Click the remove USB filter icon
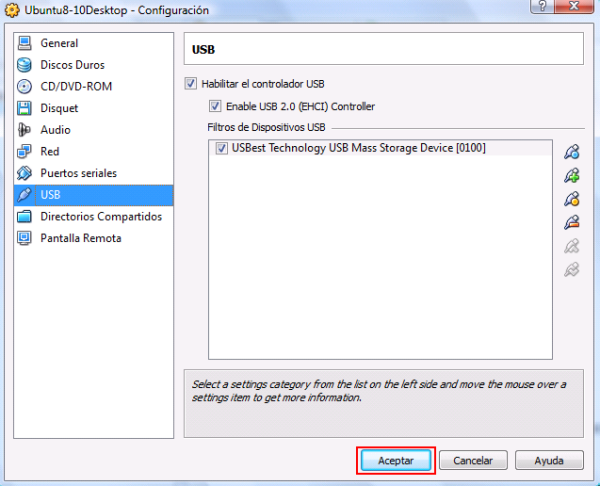The height and width of the screenshot is (486, 600). click(x=571, y=221)
